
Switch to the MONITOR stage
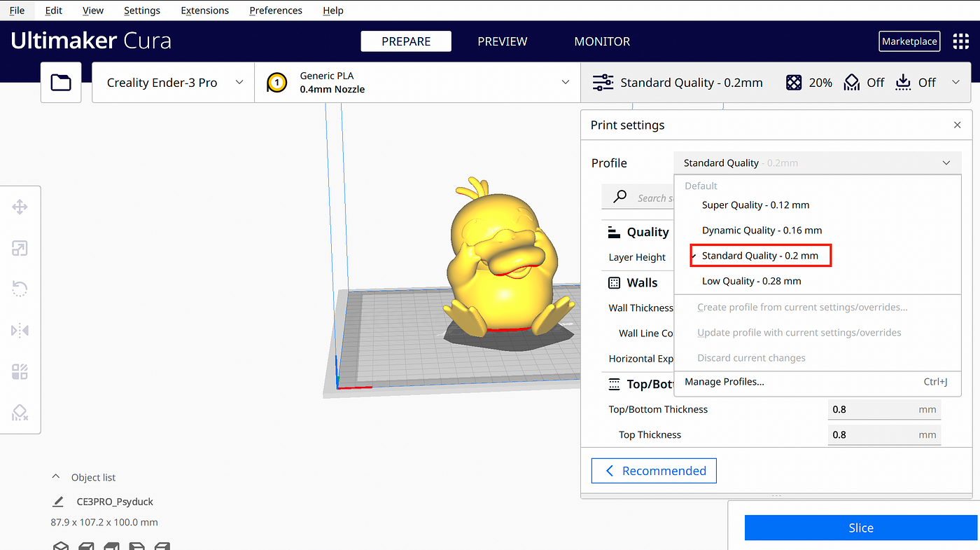pyautogui.click(x=602, y=41)
